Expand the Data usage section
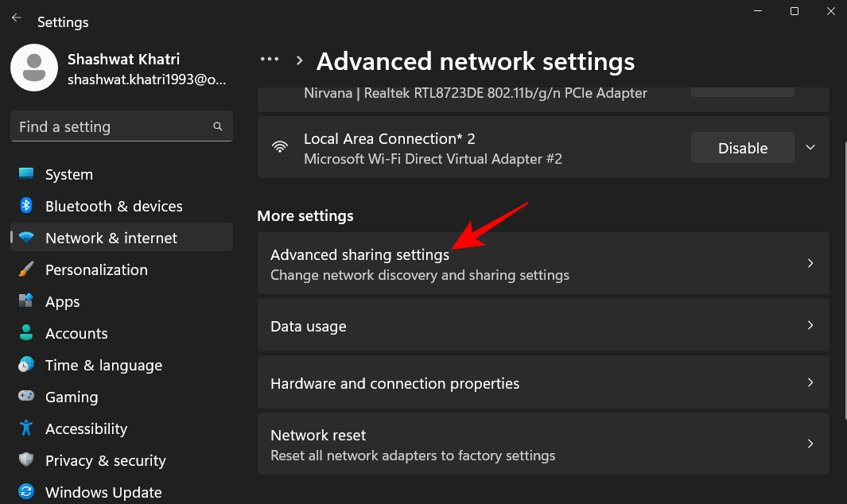847x504 pixels. [543, 325]
